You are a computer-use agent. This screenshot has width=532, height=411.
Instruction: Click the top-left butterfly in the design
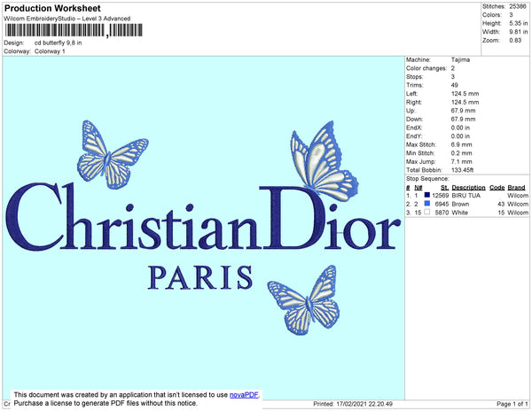click(x=112, y=155)
